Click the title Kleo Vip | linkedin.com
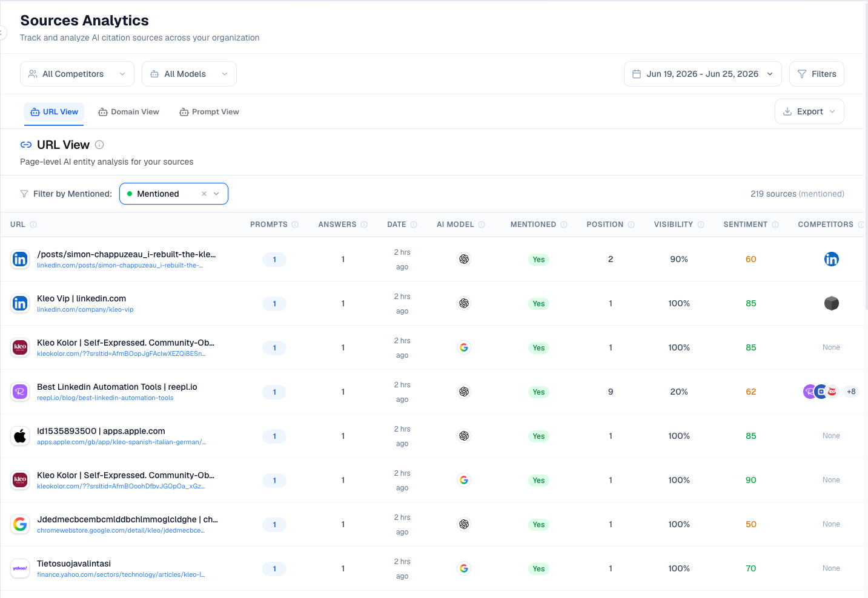Viewport: 868px width, 598px height. pos(82,298)
